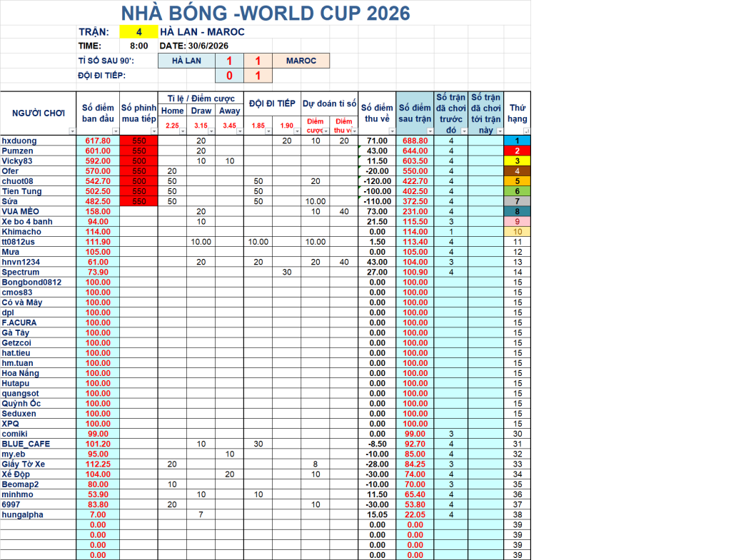Open the Số điểm thu về filter dropdown
This screenshot has width=731, height=560.
[x=392, y=131]
